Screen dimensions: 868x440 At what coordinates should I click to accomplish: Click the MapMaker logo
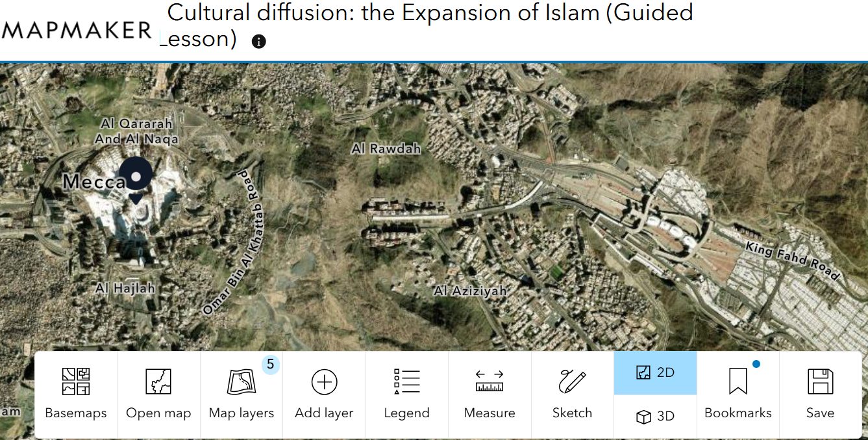pyautogui.click(x=77, y=30)
